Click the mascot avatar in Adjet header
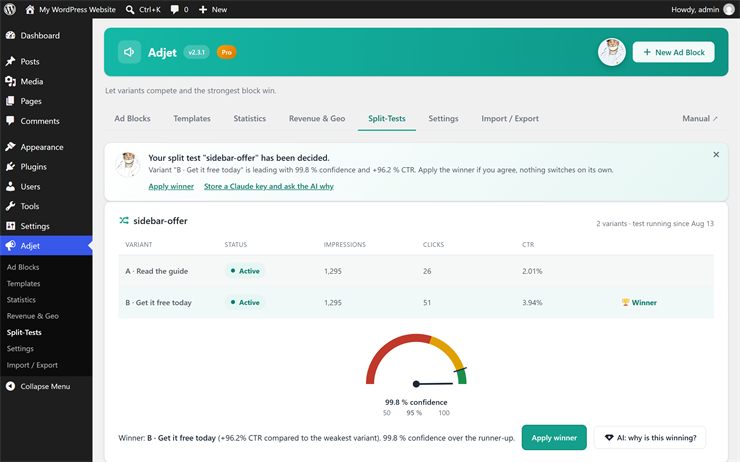The image size is (740, 462). tap(612, 52)
